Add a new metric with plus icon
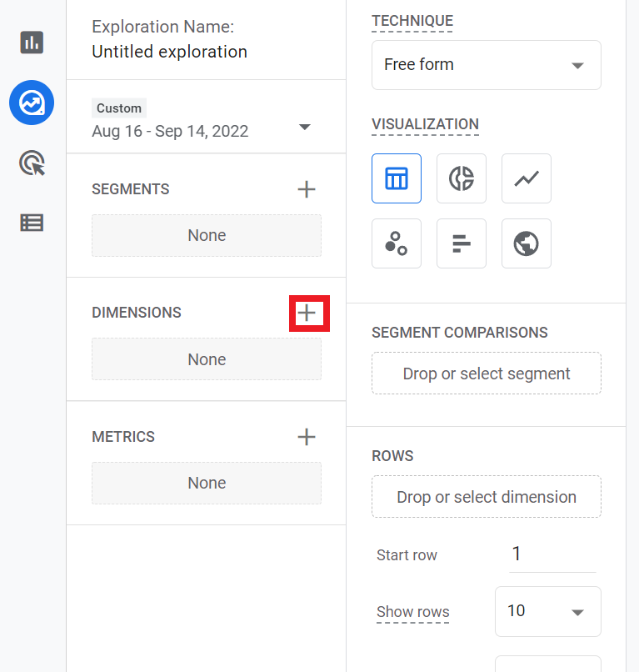 (307, 437)
